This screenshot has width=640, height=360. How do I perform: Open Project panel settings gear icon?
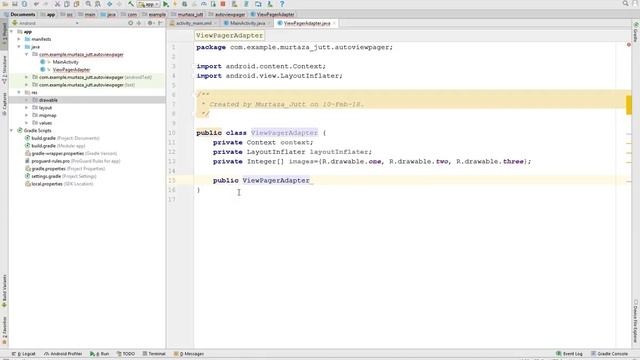[150, 23]
